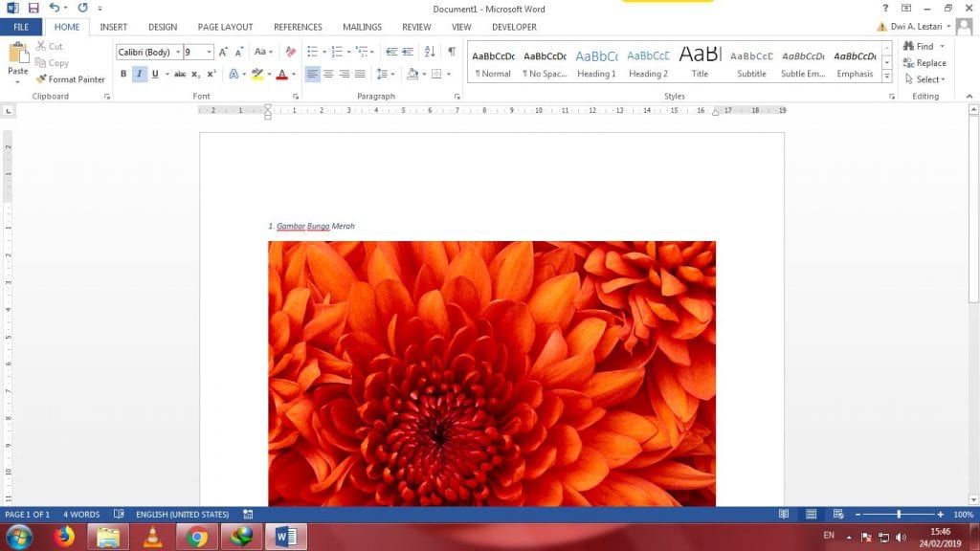Image resolution: width=980 pixels, height=551 pixels.
Task: Toggle Bold formatting
Action: pyautogui.click(x=123, y=74)
